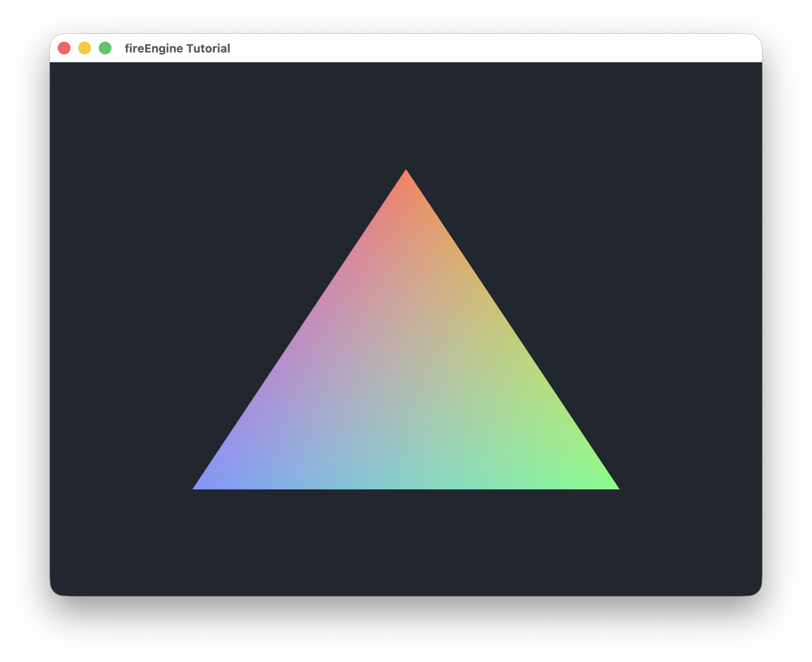Image resolution: width=812 pixels, height=662 pixels.
Task: Click the top-left corner of the dark canvas
Action: tap(53, 65)
